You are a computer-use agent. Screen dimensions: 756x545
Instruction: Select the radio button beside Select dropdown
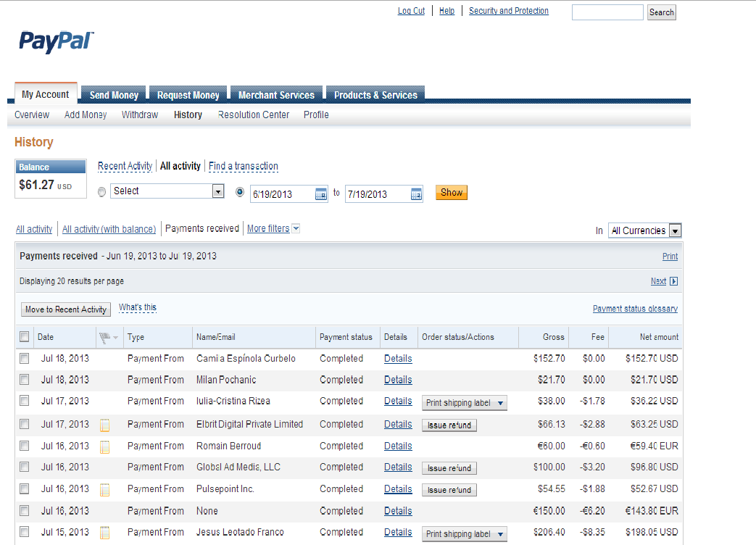[x=101, y=192]
